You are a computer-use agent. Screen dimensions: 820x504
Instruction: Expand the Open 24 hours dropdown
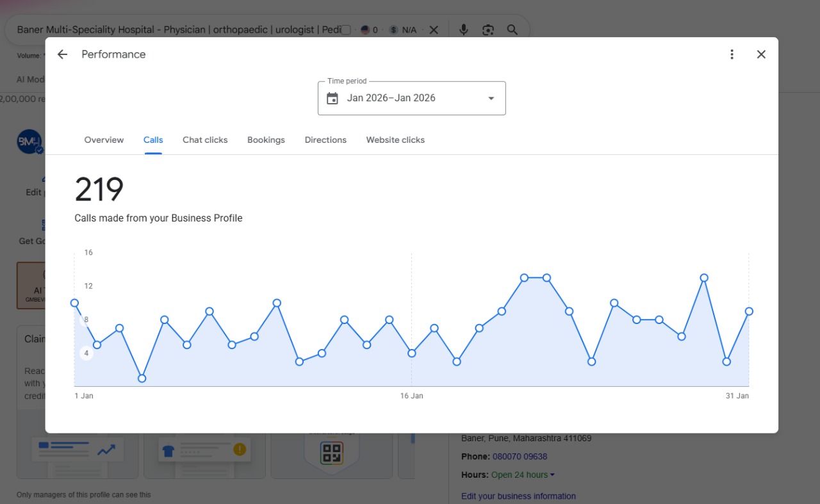(x=552, y=475)
